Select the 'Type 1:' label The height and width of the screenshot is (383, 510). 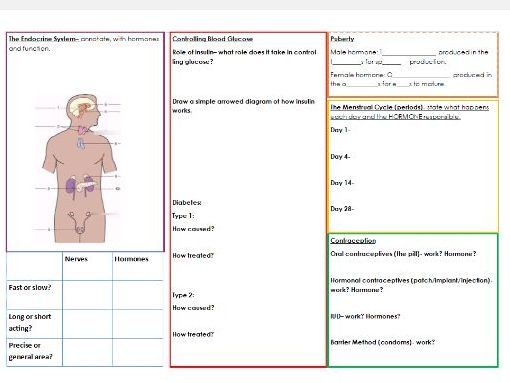(x=183, y=216)
